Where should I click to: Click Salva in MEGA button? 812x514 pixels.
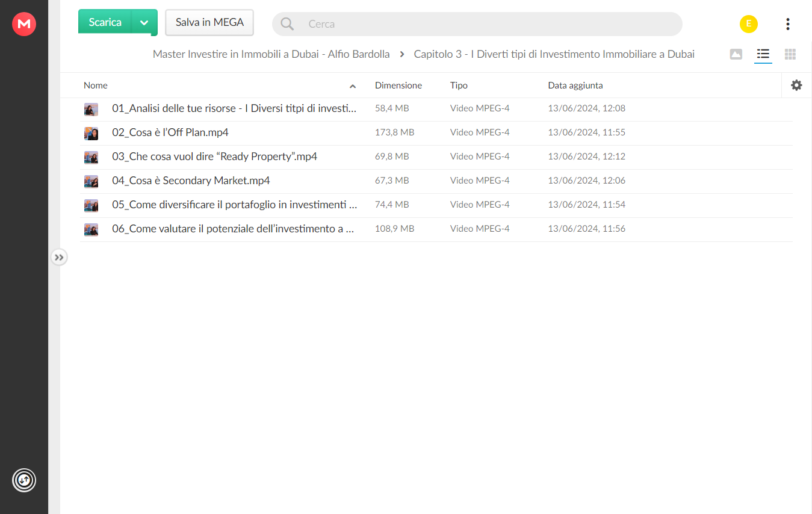pos(209,22)
